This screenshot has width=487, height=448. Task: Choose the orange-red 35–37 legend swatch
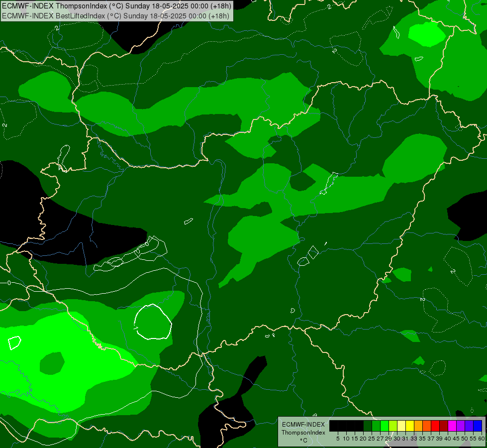click(427, 426)
